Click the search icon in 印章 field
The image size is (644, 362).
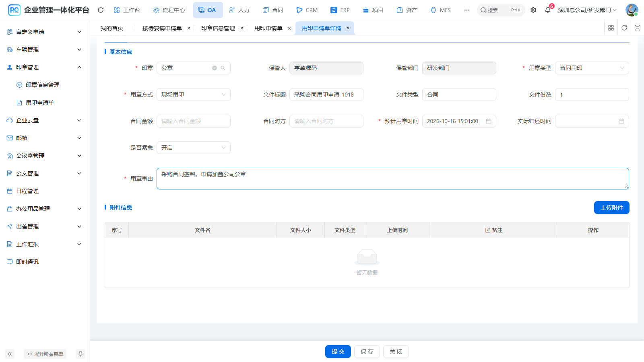(223, 68)
